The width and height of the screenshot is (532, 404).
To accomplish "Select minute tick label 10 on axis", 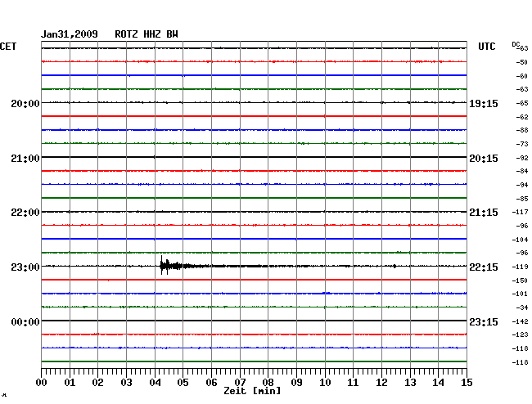I will pos(325,383).
